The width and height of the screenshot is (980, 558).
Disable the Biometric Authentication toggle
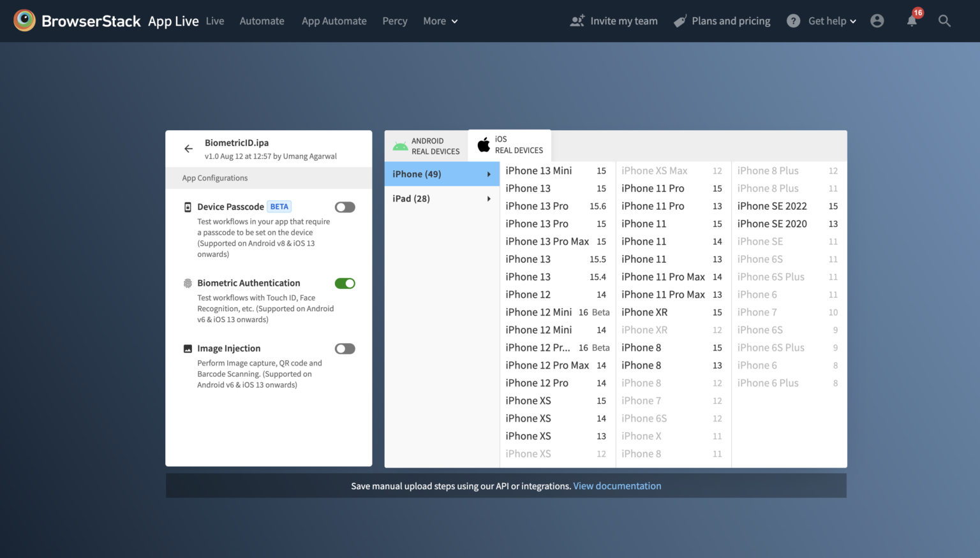point(345,283)
